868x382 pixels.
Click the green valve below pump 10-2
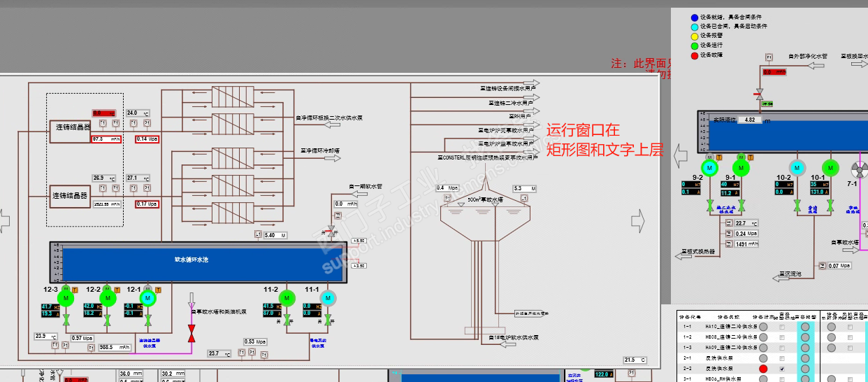point(797,206)
